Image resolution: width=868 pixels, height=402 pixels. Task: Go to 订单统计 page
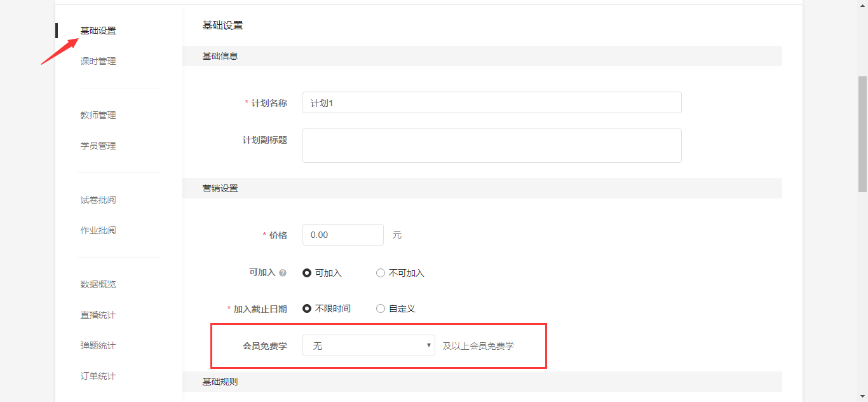click(98, 376)
